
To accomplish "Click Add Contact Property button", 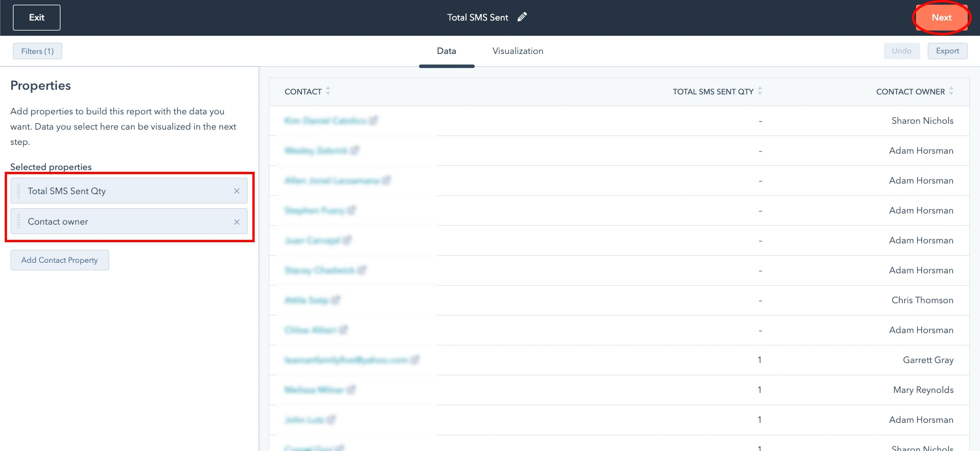I will [60, 260].
